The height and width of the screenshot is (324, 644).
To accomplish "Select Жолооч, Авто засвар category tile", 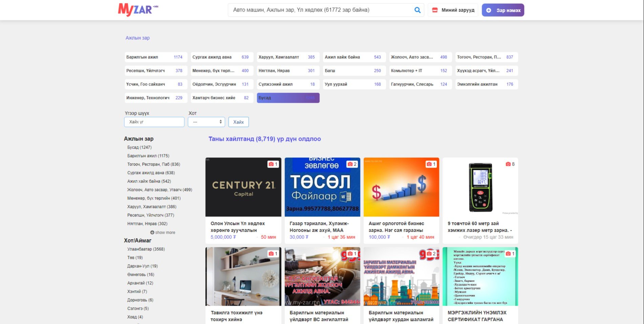I will [420, 57].
